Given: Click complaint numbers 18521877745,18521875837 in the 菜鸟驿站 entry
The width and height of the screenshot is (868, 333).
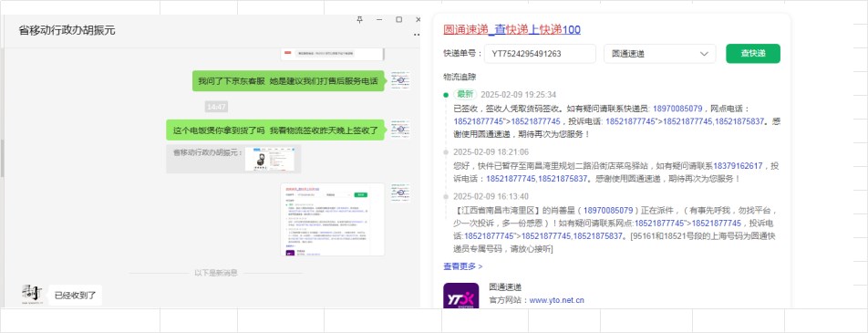Looking at the screenshot, I should point(536,179).
